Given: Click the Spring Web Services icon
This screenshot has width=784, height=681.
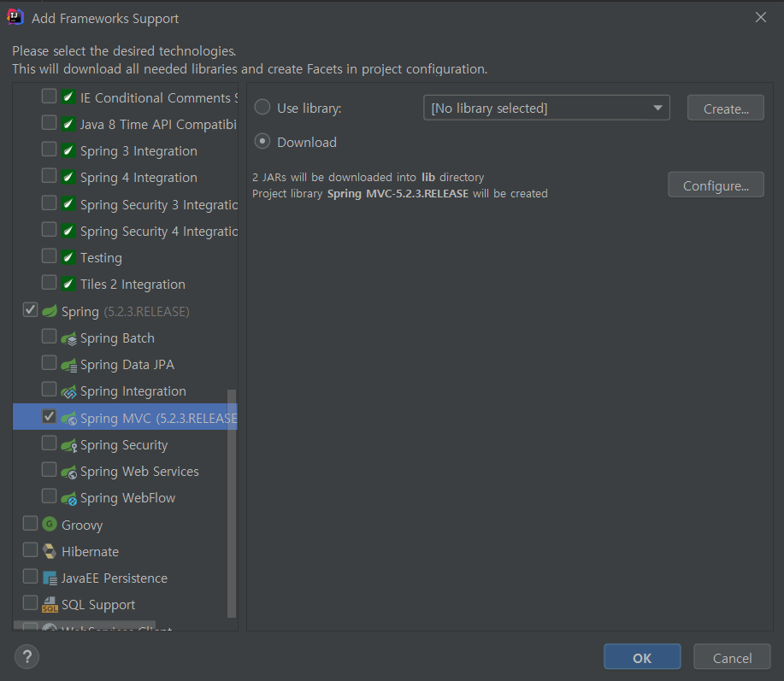Looking at the screenshot, I should (69, 472).
